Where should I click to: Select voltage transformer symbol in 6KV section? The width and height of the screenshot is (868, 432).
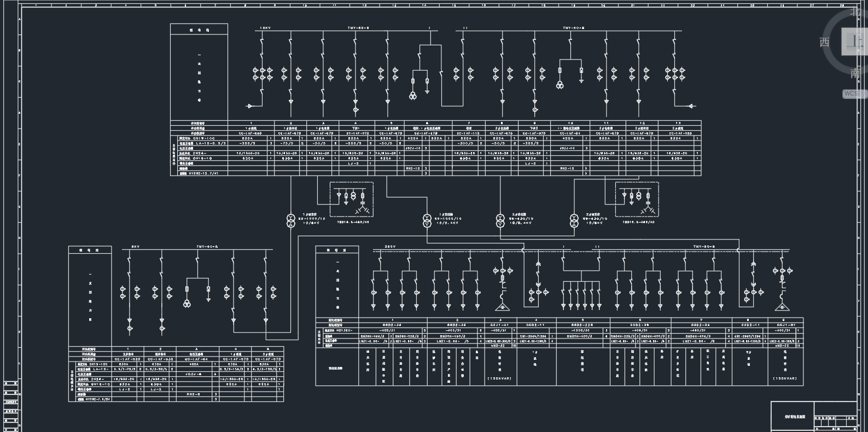(187, 303)
